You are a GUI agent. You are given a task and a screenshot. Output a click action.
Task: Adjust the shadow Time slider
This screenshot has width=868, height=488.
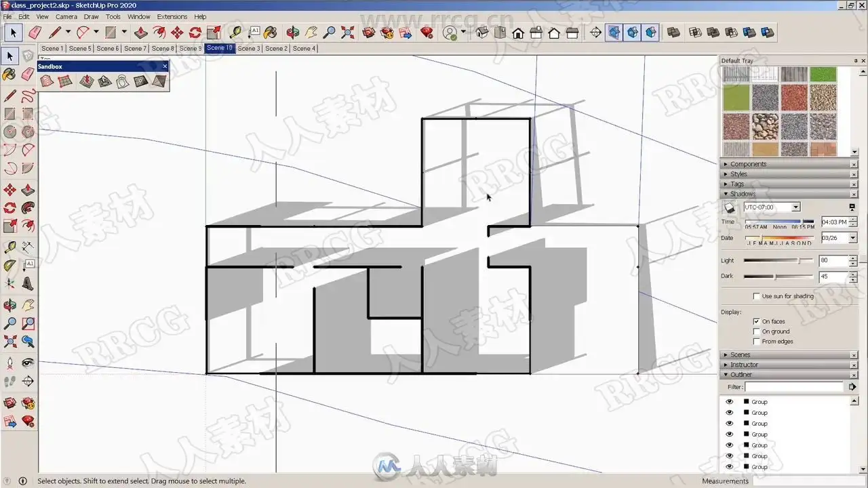click(x=779, y=222)
